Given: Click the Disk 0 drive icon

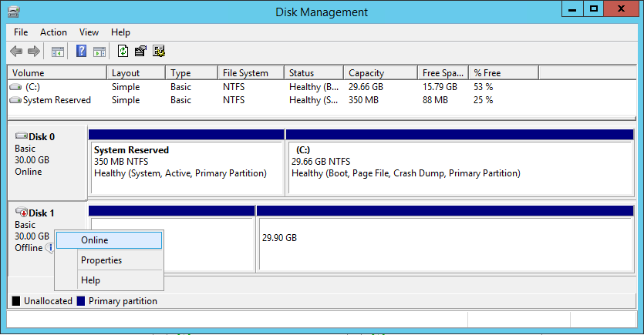Looking at the screenshot, I should click(22, 136).
